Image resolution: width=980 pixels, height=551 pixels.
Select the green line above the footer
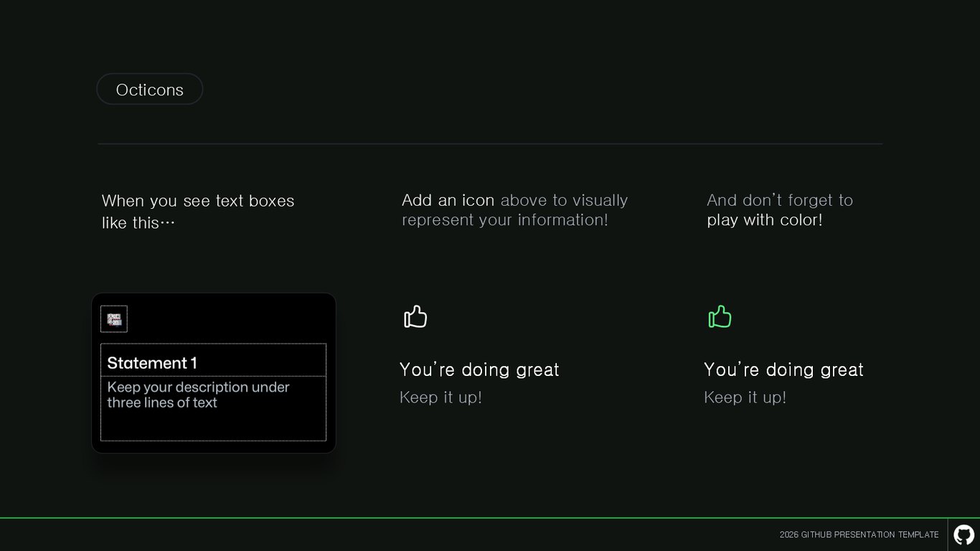click(490, 518)
